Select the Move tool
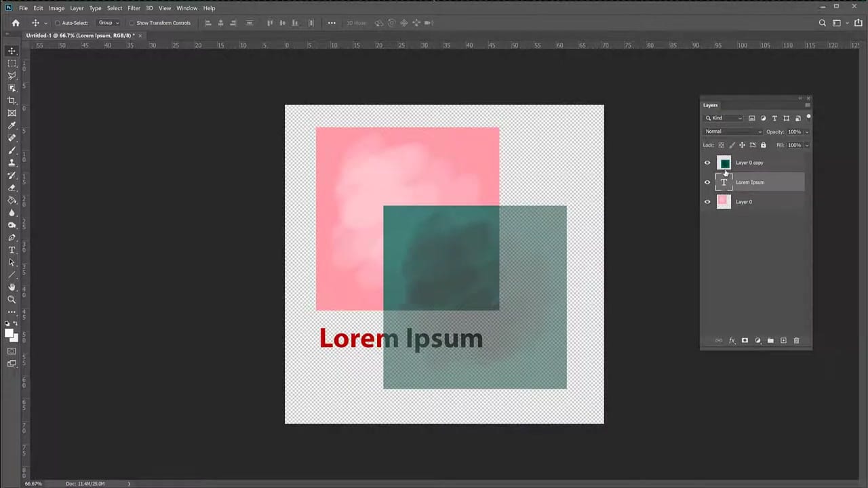Screen dimensions: 868x488 click(x=12, y=52)
